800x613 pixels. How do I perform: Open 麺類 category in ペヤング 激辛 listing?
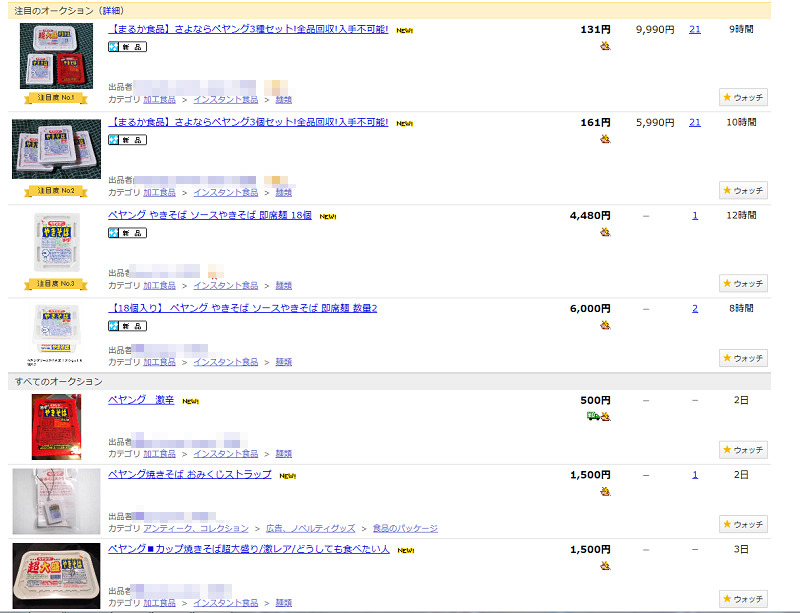point(284,454)
